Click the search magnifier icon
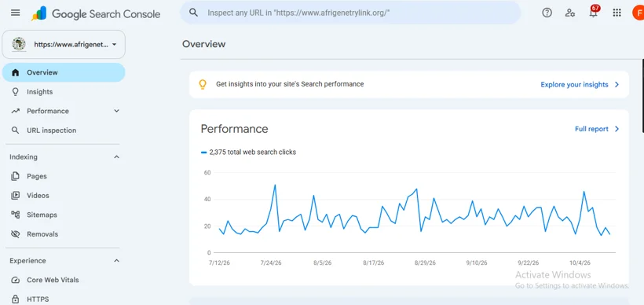 (x=193, y=13)
